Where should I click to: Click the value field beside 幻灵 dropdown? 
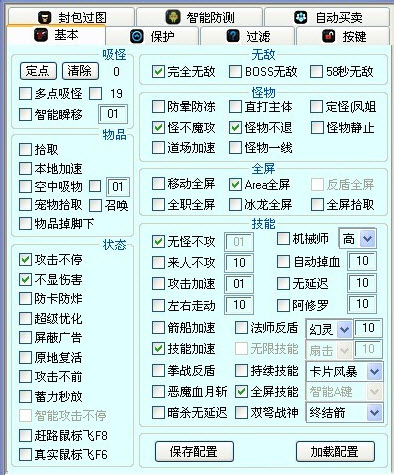pyautogui.click(x=368, y=328)
